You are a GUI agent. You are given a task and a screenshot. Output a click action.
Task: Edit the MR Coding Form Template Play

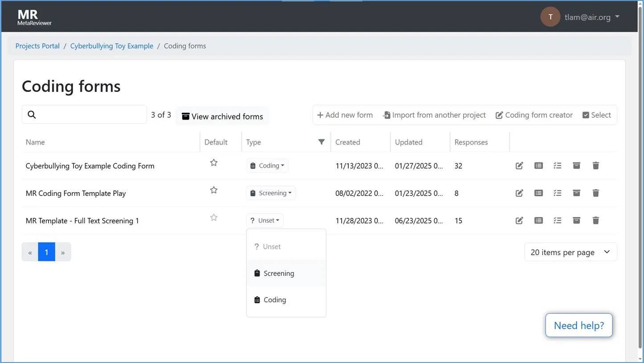click(519, 193)
